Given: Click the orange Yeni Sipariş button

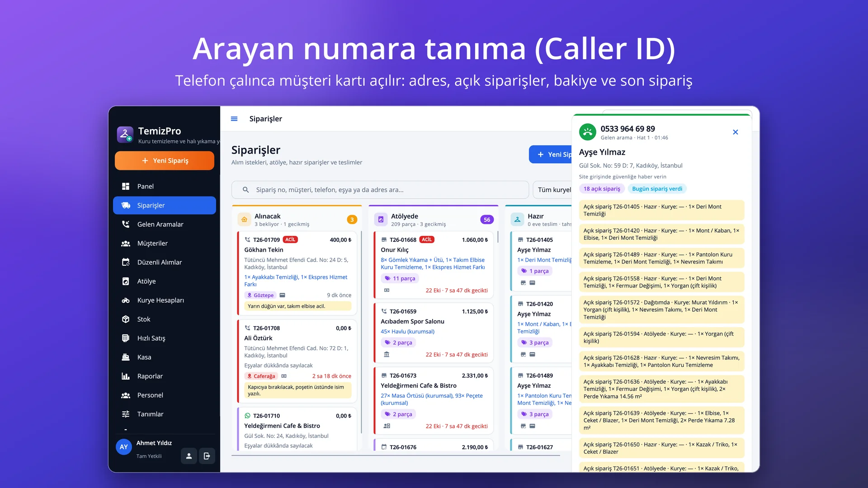Looking at the screenshot, I should (165, 160).
